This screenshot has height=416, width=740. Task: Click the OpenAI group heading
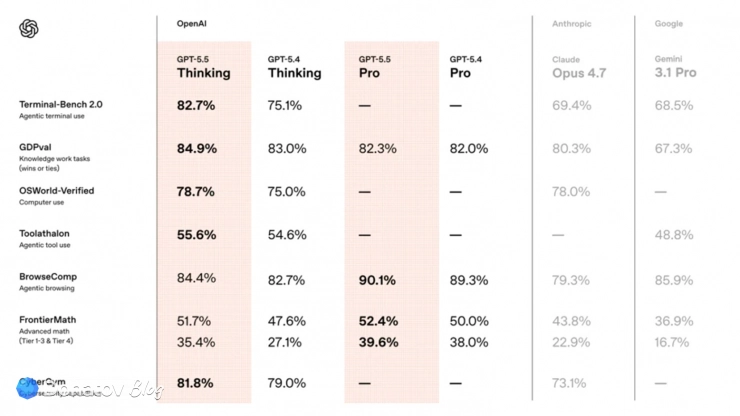tap(191, 24)
